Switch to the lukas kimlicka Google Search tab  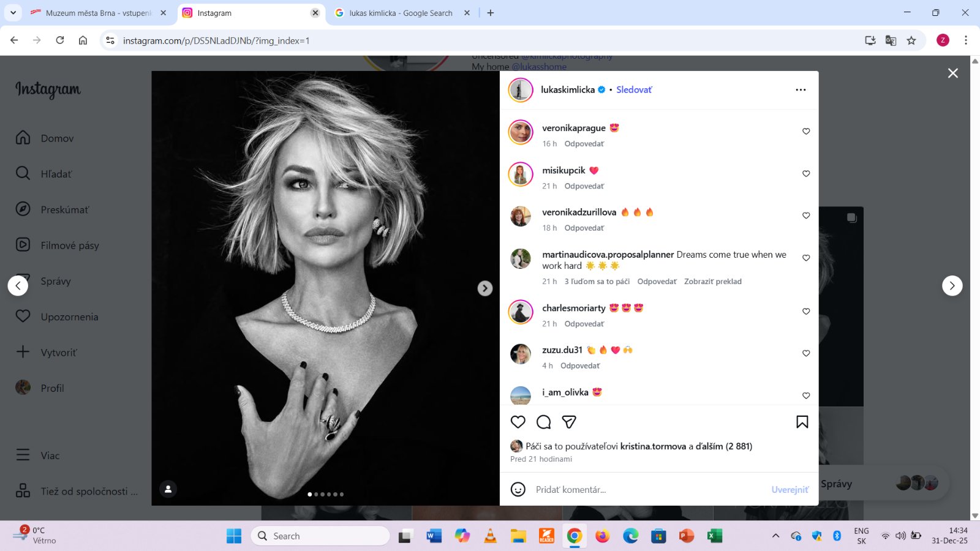(x=400, y=13)
